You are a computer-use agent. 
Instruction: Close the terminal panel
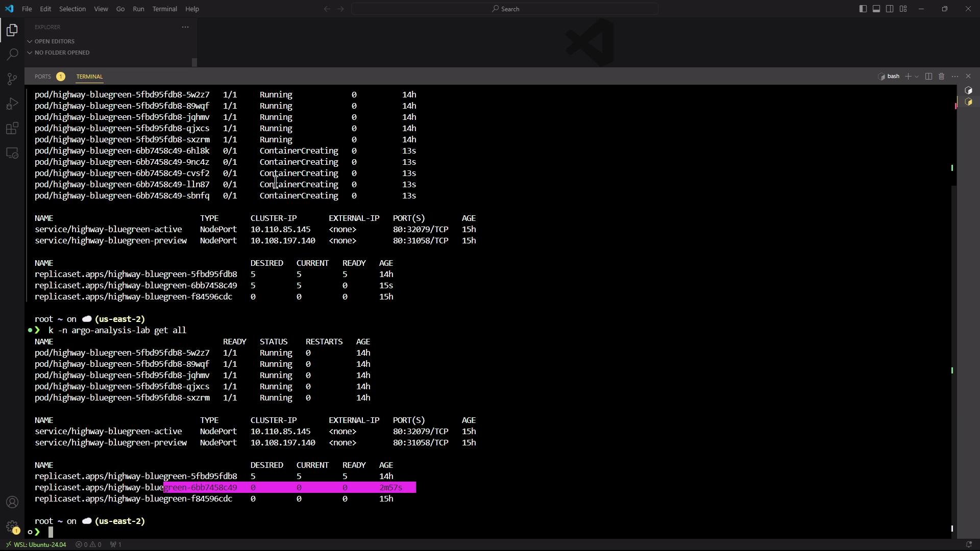pyautogui.click(x=968, y=77)
